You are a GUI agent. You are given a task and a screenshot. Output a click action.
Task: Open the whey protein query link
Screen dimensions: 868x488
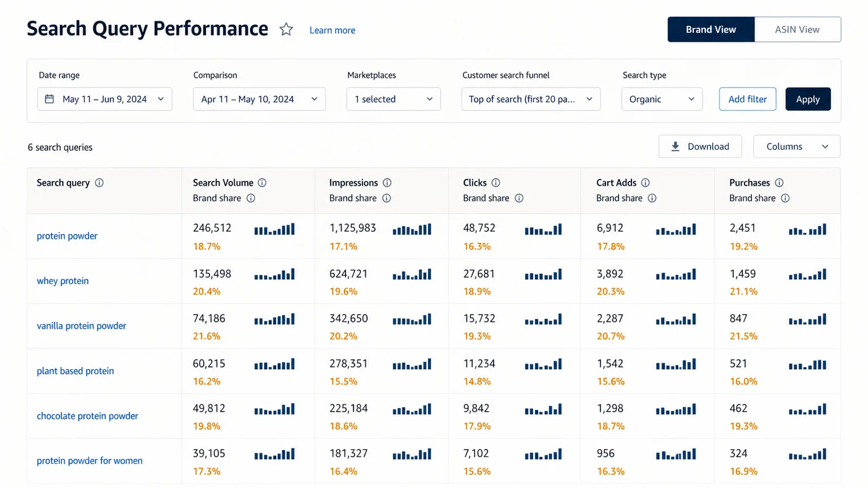tap(62, 281)
